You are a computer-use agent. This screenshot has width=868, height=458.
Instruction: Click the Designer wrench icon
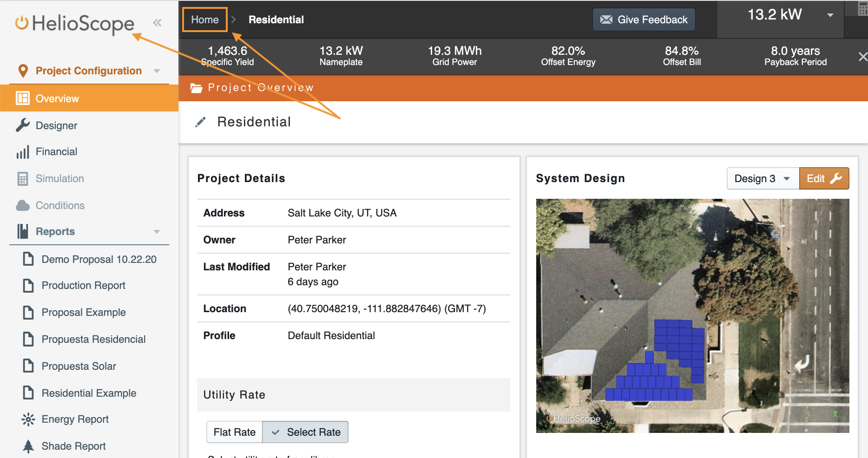(23, 125)
